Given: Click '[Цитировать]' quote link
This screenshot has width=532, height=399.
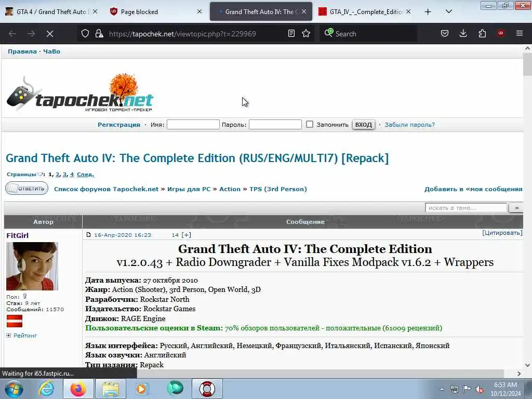Looking at the screenshot, I should (x=502, y=233).
